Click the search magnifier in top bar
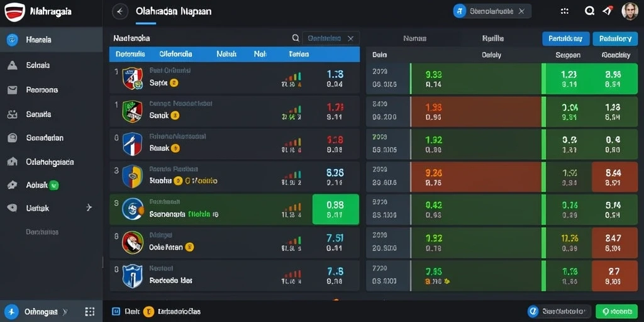 click(x=589, y=11)
